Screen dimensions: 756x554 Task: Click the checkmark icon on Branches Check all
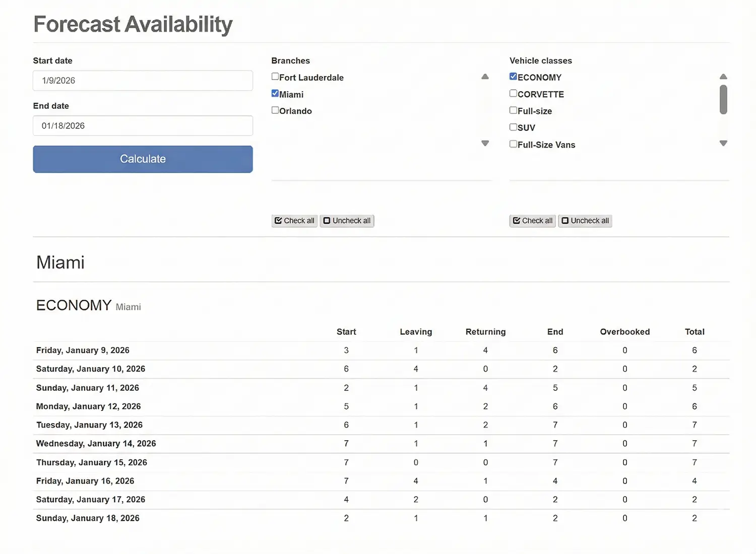pyautogui.click(x=279, y=221)
